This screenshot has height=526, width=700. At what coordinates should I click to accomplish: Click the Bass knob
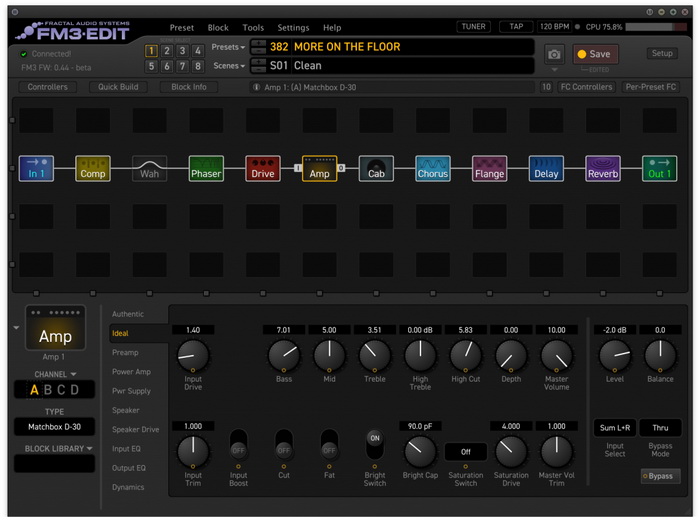point(284,355)
